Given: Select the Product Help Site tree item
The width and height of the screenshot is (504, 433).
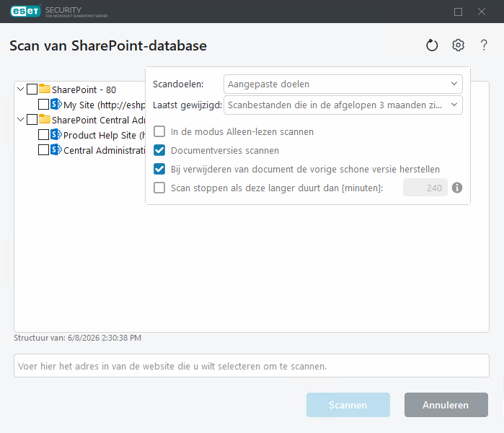Looking at the screenshot, I should pos(104,135).
